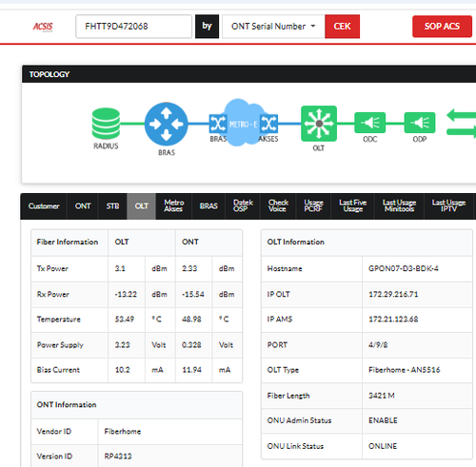Click the RADIUS database icon in topology
This screenshot has height=467, width=476.
106,123
